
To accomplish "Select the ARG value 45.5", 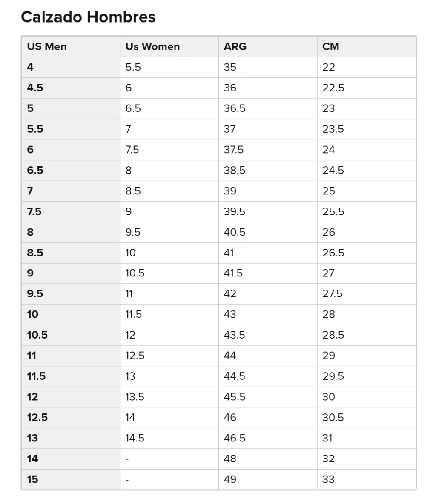I will (x=235, y=397).
